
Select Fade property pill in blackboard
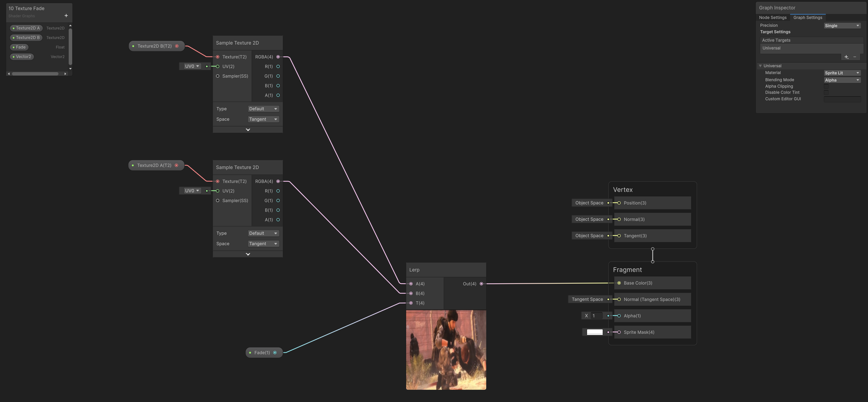click(x=19, y=47)
